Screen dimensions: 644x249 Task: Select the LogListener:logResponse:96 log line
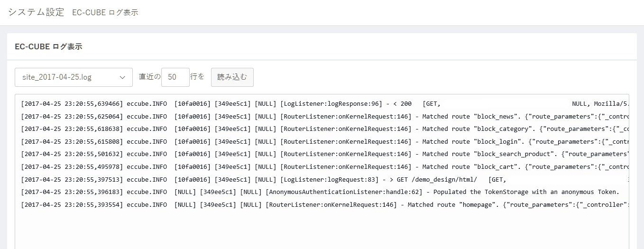325,103
